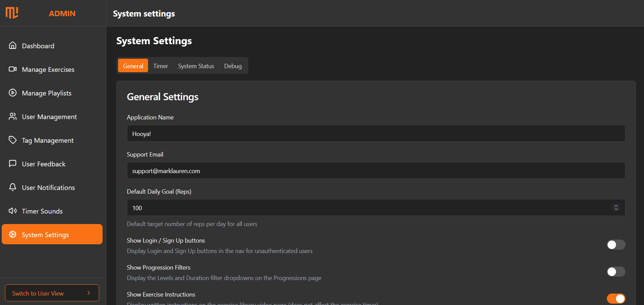Switch to the System Status tab

pos(196,66)
